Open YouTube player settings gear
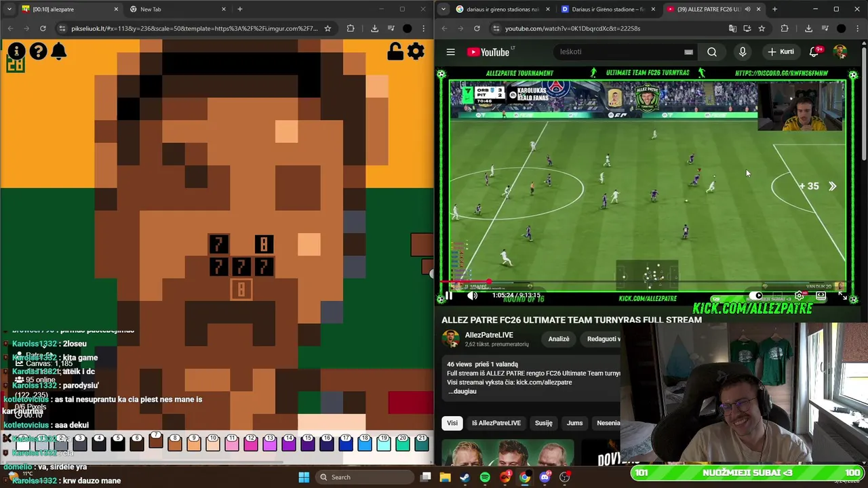Viewport: 868px width, 488px height. 799,296
